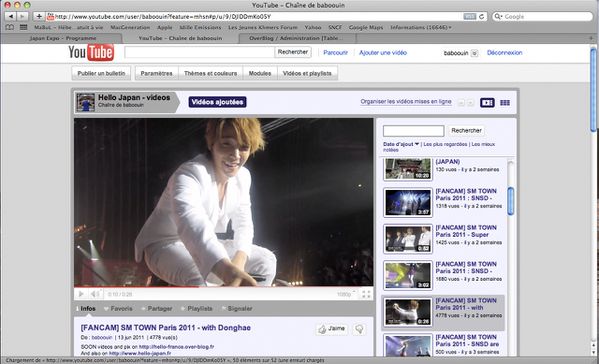Click the RSS badge in the address bar
Viewport: 599px width, 364px height.
(469, 16)
